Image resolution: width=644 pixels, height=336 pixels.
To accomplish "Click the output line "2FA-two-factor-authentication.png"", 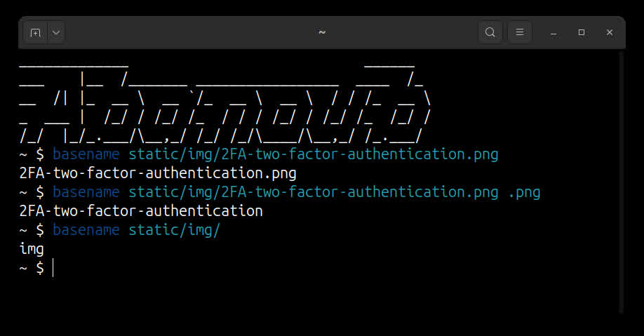I will pyautogui.click(x=158, y=173).
